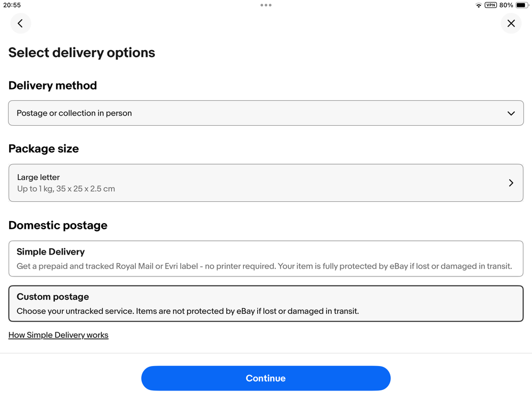Image resolution: width=532 pixels, height=399 pixels.
Task: Click the right chevron beside Large letter
Action: (511, 183)
